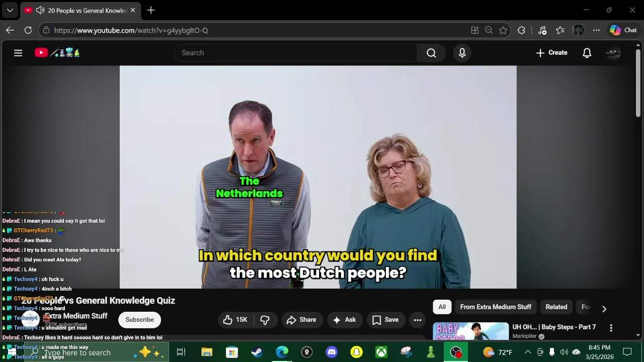Viewport: 644px width, 362px height.
Task: Click Create button in YouTube header
Action: click(551, 53)
